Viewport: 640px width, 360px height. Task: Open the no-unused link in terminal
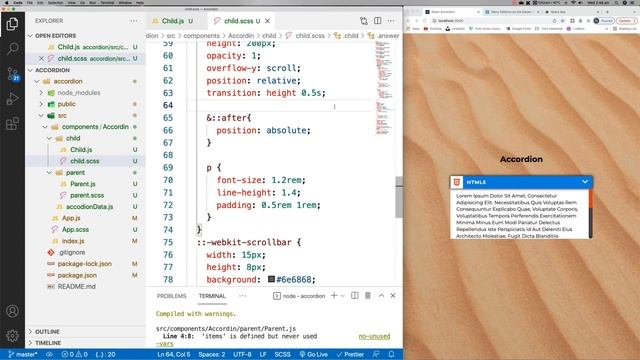coord(374,336)
